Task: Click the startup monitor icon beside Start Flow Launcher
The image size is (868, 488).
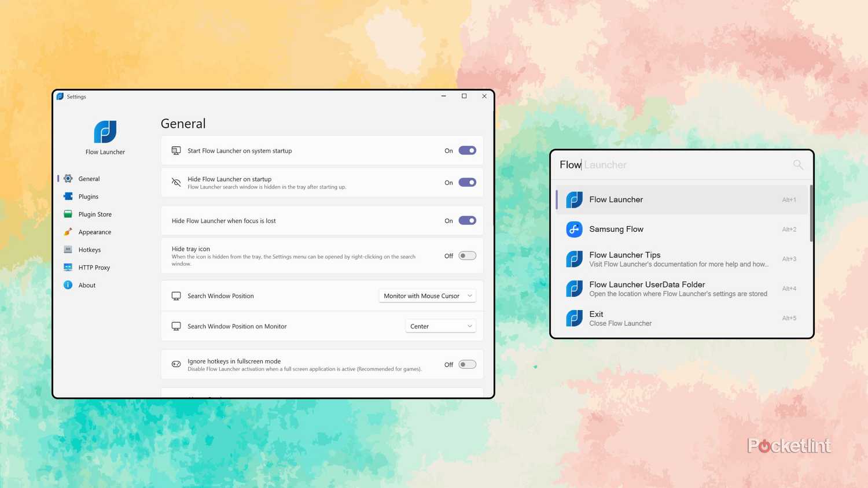Action: coord(176,150)
